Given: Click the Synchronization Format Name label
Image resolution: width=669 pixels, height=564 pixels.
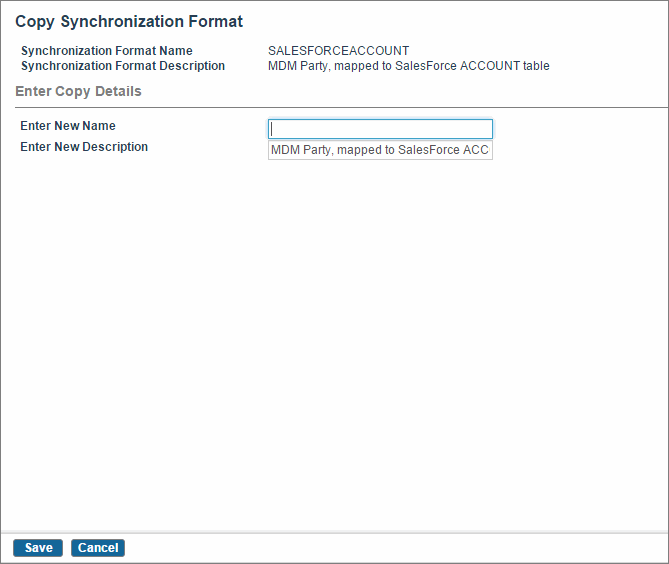Looking at the screenshot, I should click(x=107, y=51).
